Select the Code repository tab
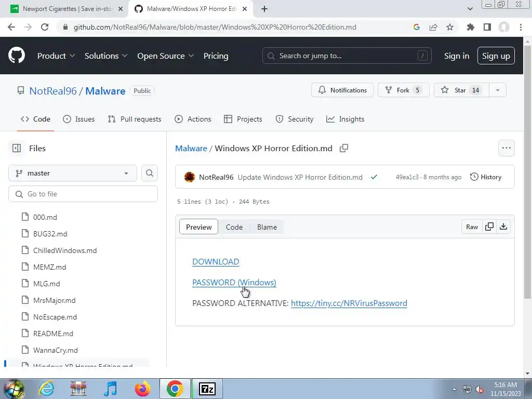This screenshot has width=532, height=399. tap(35, 119)
